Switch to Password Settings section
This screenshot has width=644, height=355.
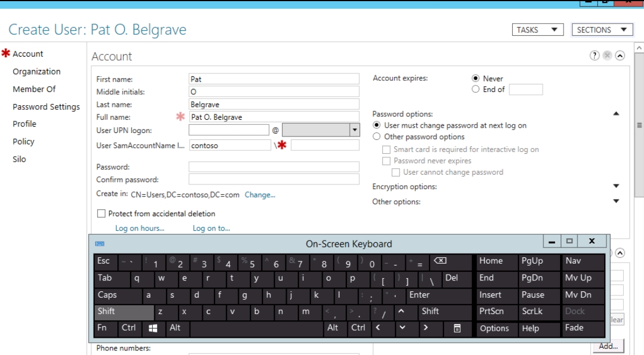click(x=46, y=107)
